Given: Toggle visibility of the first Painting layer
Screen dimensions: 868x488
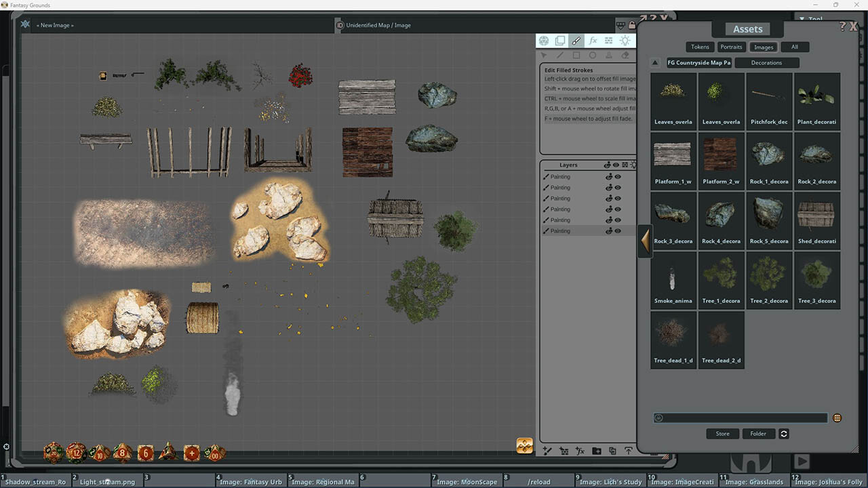Looking at the screenshot, I should coord(618,177).
